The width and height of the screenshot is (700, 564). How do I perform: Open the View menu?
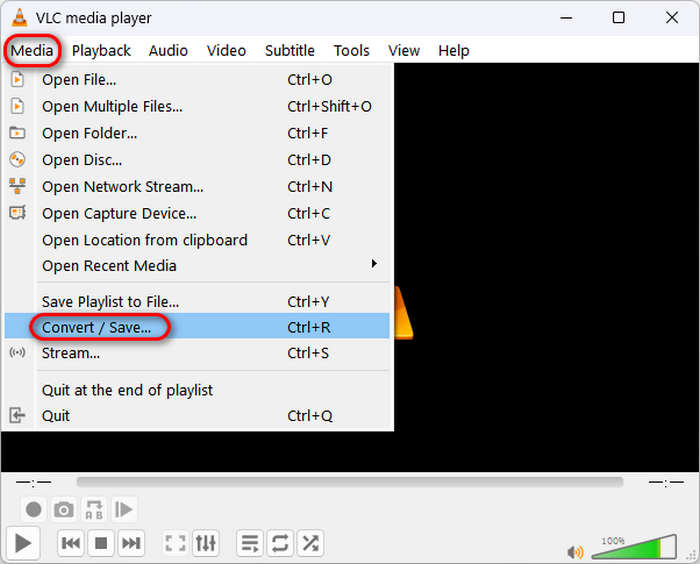coord(404,50)
